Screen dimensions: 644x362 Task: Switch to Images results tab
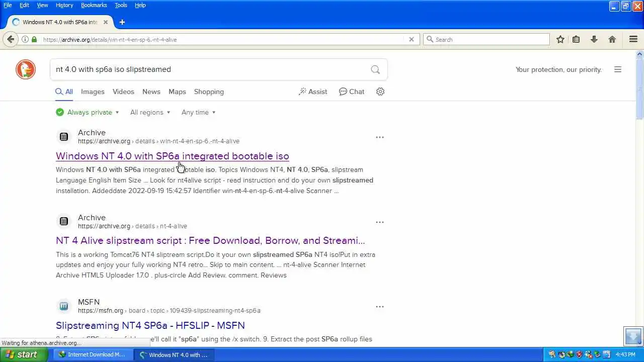tap(93, 92)
